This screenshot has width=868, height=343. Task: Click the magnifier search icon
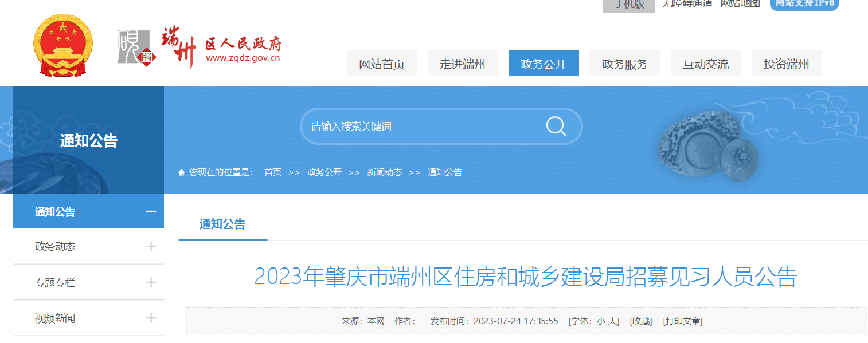[556, 126]
